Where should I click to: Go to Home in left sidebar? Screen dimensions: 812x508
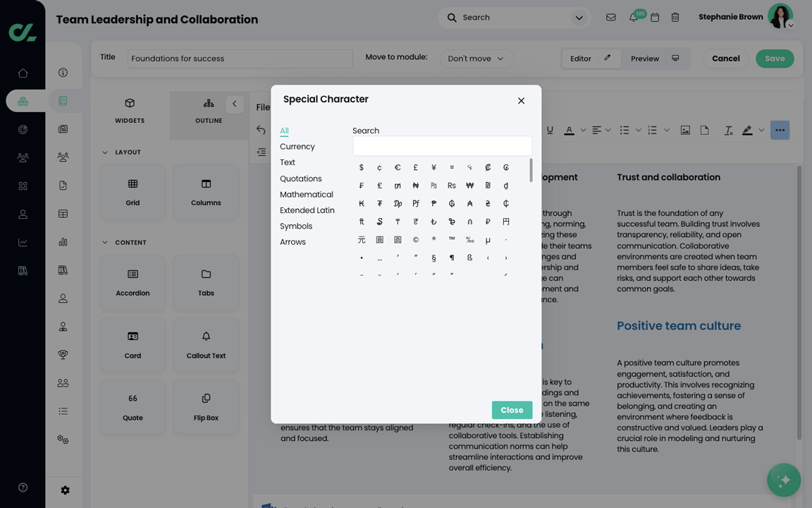tap(23, 73)
